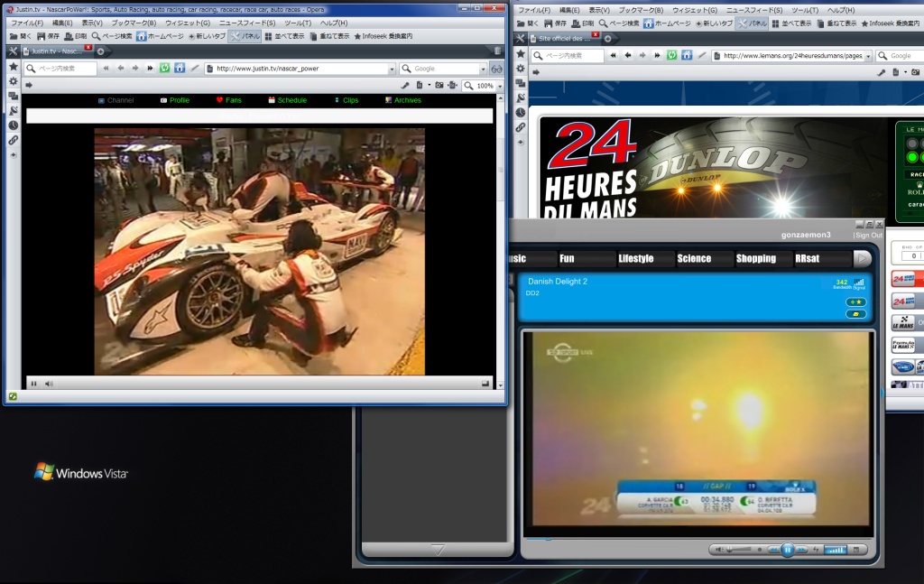
Task: Expand the page icon dropdown arrow in Justin.tv toolbar
Action: [x=429, y=86]
